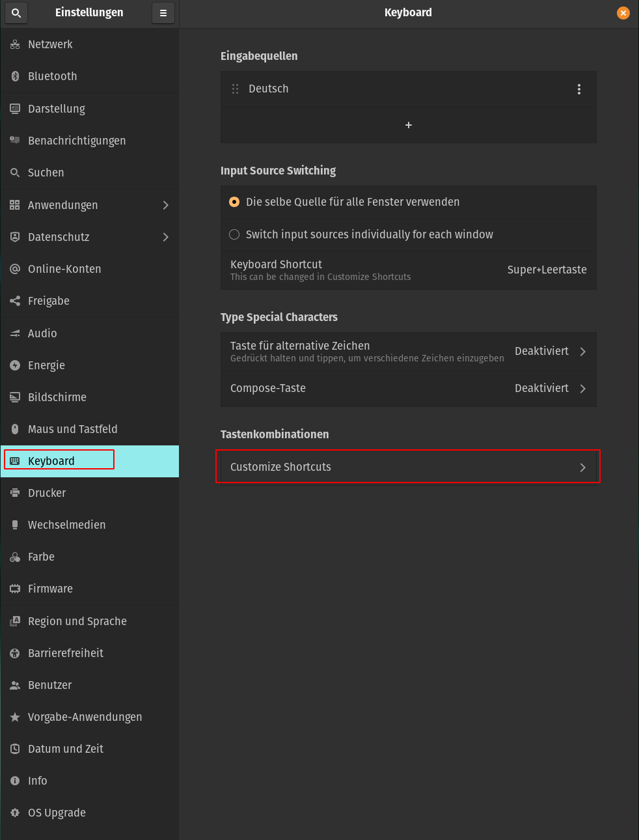639x840 pixels.
Task: Open Maus und Tastfeld settings
Action: (72, 429)
